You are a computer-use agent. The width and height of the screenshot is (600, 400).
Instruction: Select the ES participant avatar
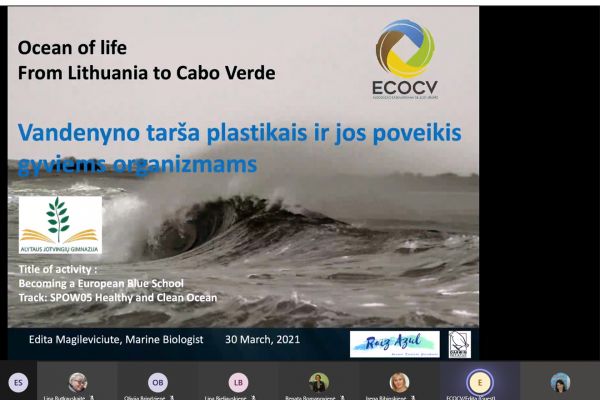pyautogui.click(x=18, y=382)
